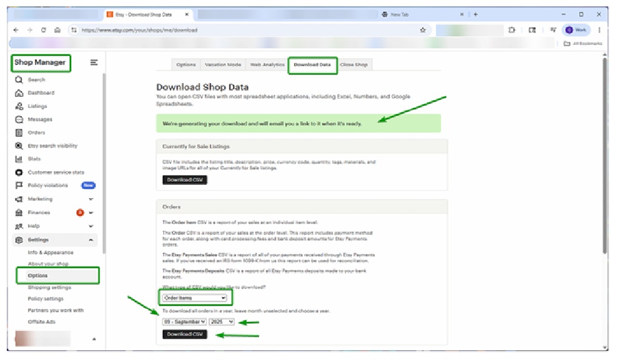
Task: Open Listings sidebar icon
Action: [x=19, y=106]
